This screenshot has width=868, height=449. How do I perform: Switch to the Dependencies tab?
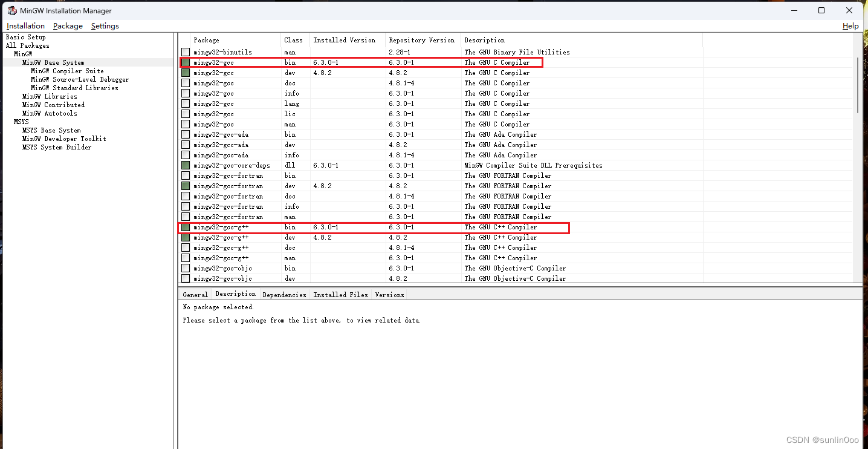(285, 295)
